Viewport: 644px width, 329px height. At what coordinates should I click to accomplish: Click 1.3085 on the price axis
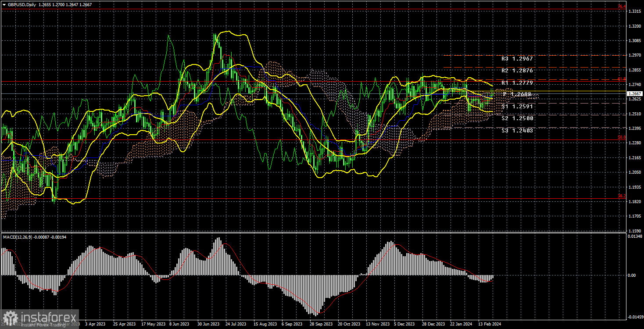coord(635,41)
